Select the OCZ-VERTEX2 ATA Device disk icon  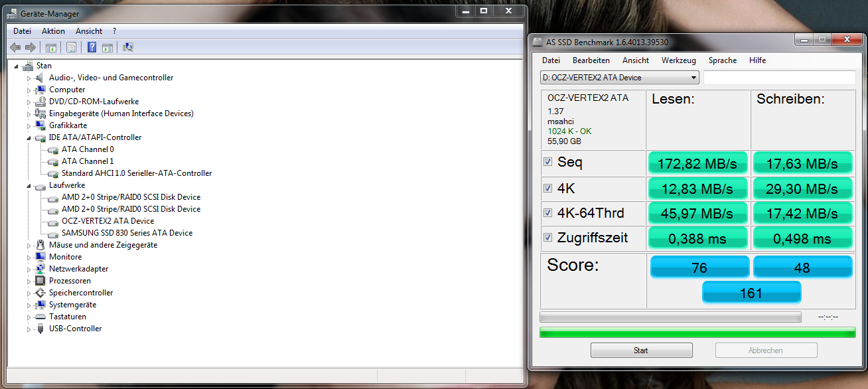coord(53,221)
